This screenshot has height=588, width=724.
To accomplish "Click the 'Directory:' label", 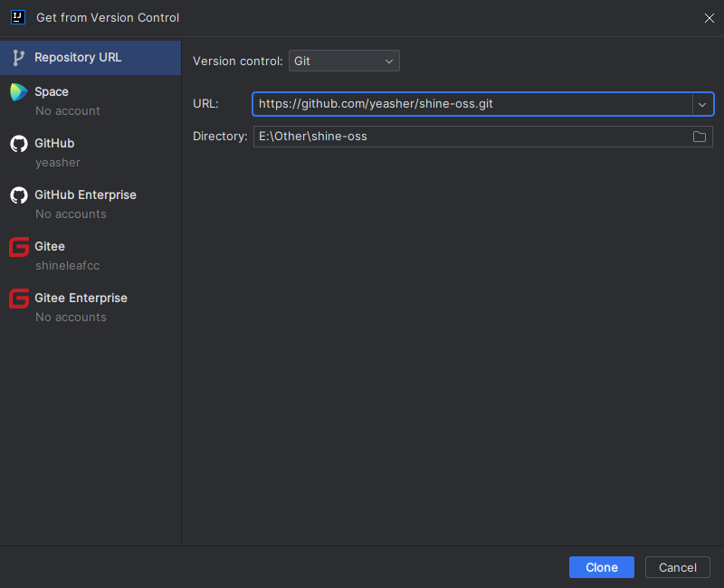I will [x=220, y=137].
